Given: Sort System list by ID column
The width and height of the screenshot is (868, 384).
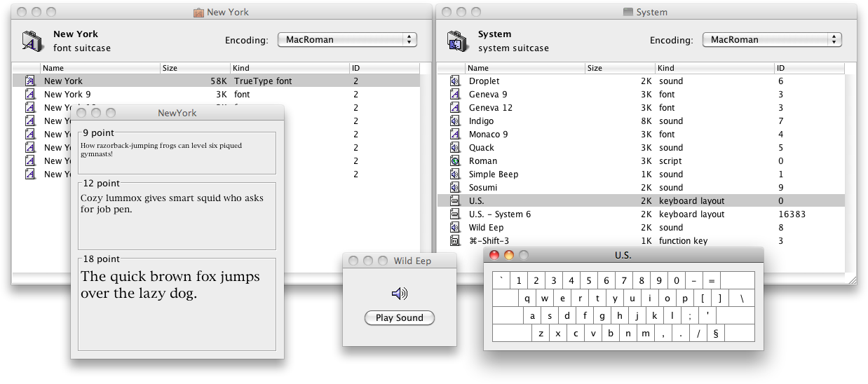Looking at the screenshot, I should (810, 68).
